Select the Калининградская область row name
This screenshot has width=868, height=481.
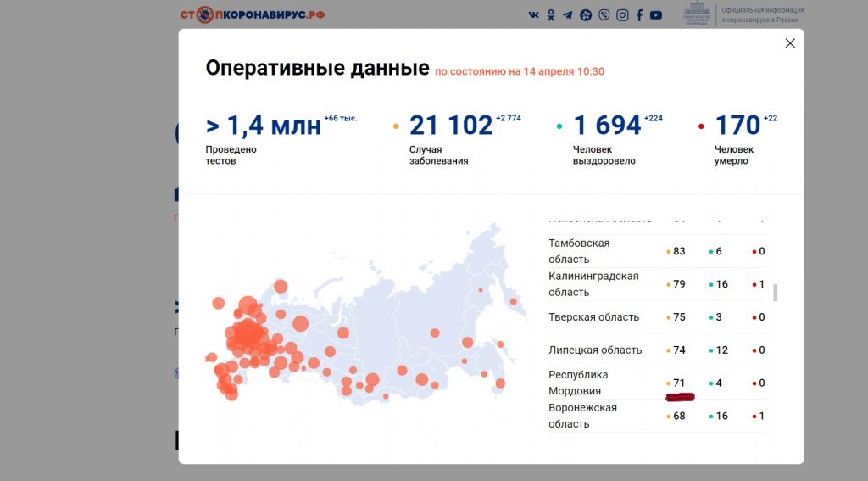(593, 283)
